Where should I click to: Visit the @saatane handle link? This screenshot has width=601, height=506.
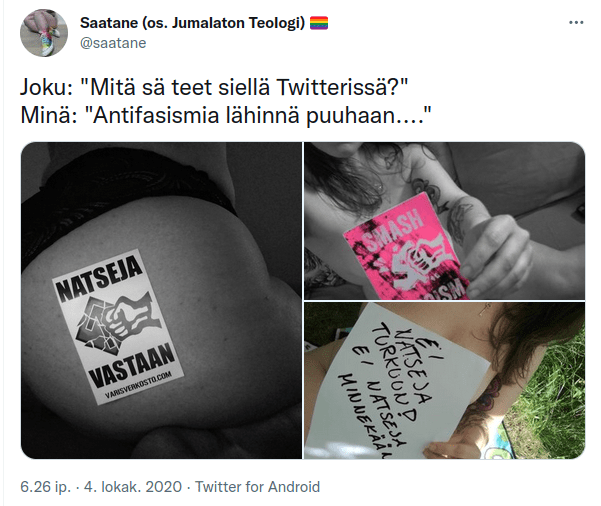pos(113,43)
